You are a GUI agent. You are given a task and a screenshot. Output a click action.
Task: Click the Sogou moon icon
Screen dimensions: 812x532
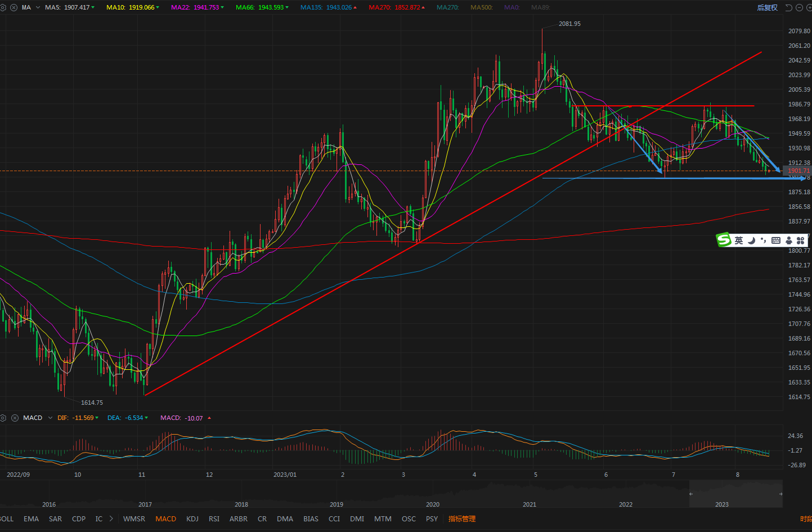point(751,240)
